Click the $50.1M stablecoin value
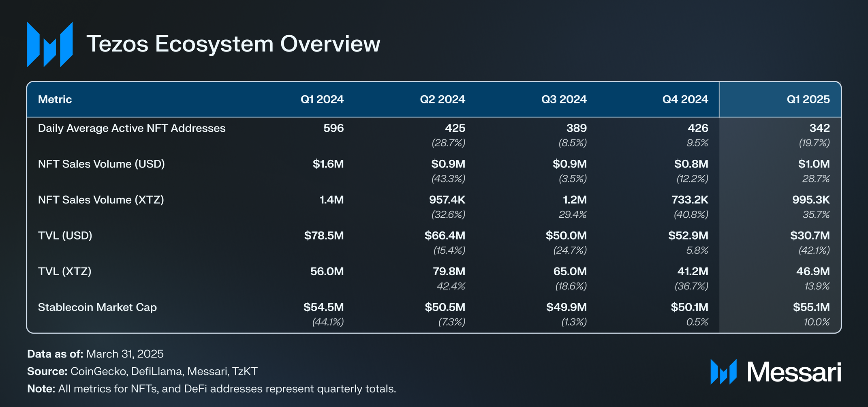Viewport: 868px width, 407px height. (x=690, y=307)
